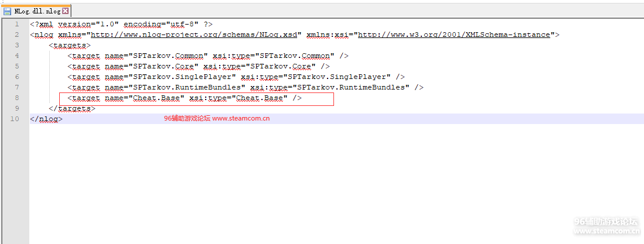Viewport: 644px width, 244px height.
Task: Click the red www.steamcom.cn watermark text
Action: pyautogui.click(x=241, y=118)
